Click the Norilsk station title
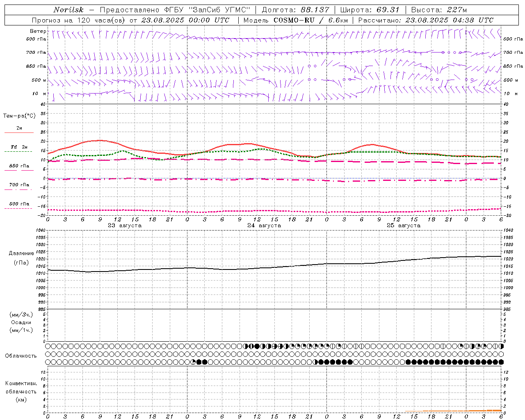 click(x=68, y=10)
